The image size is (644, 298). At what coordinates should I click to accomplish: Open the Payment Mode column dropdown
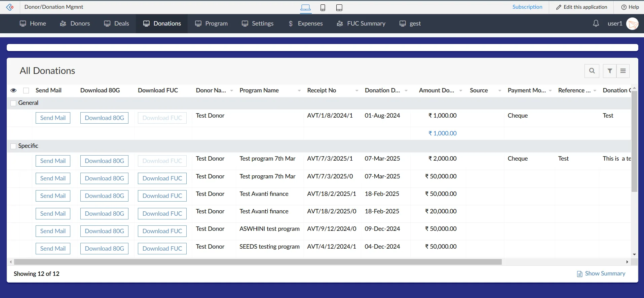(x=550, y=91)
